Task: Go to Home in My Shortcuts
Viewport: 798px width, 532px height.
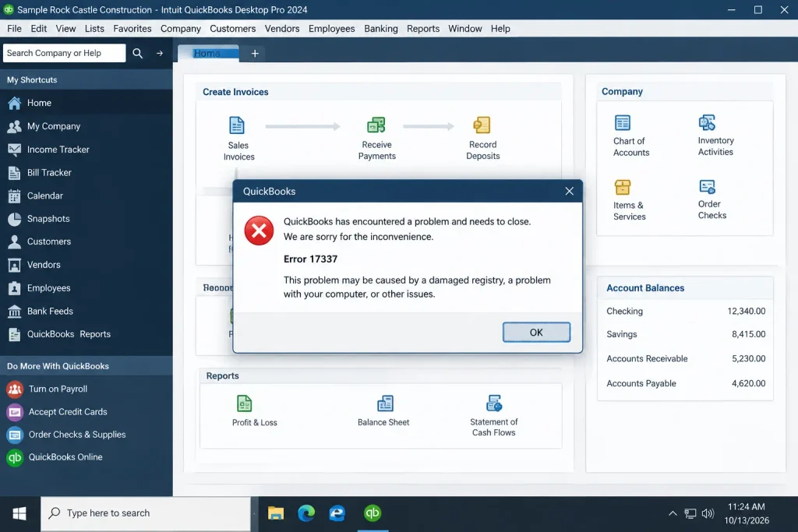Action: 87,103
